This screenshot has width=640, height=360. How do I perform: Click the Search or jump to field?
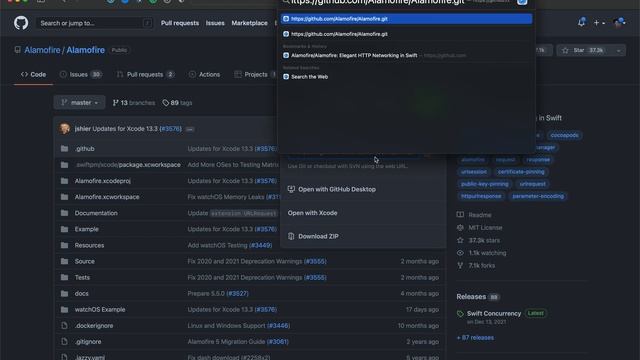coord(95,23)
